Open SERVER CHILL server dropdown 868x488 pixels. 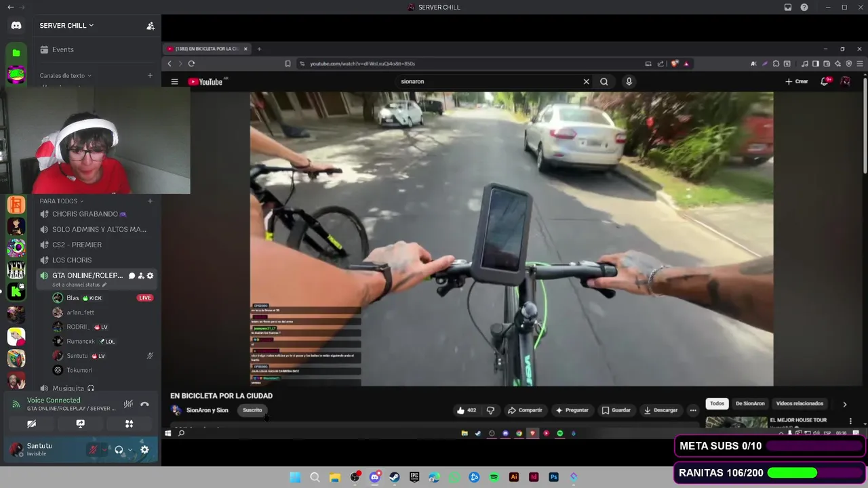[x=66, y=26]
